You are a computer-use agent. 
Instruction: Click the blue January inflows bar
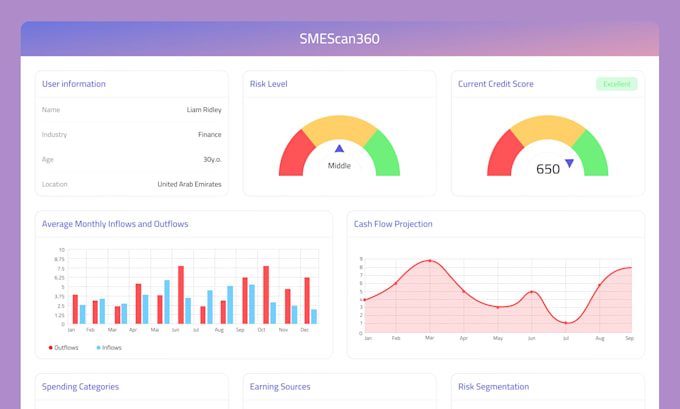pyautogui.click(x=82, y=314)
